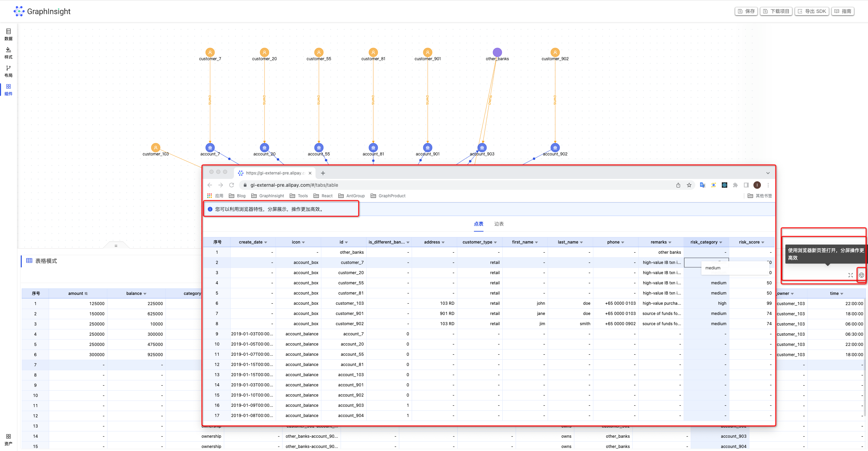
Task: Click the fullscreen expand icon of table panel
Action: coord(851,275)
